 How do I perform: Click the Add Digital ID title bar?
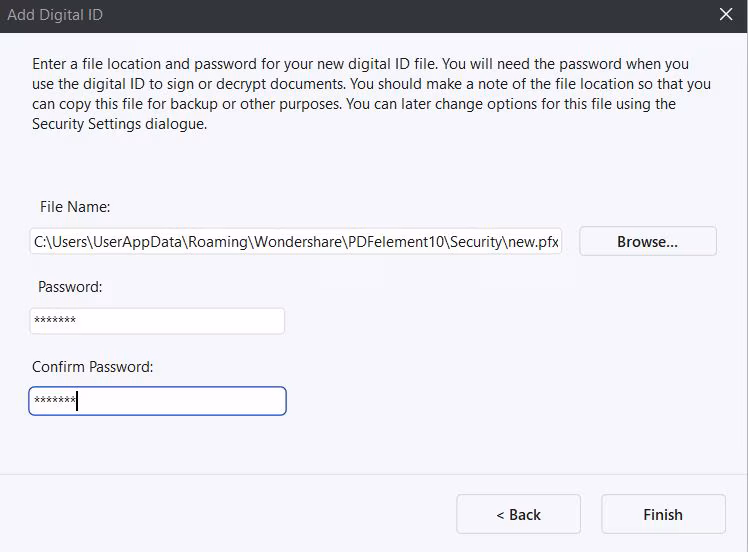[300, 14]
